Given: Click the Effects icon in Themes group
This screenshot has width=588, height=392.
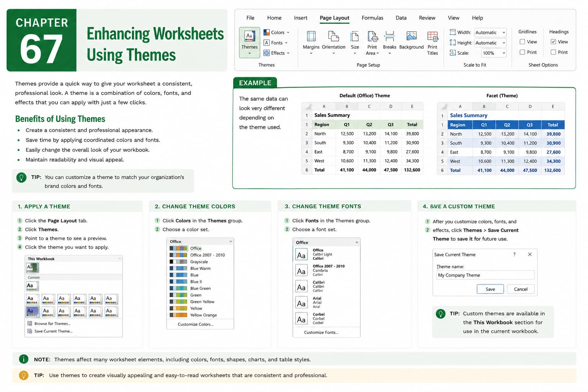Looking at the screenshot, I should coord(266,53).
